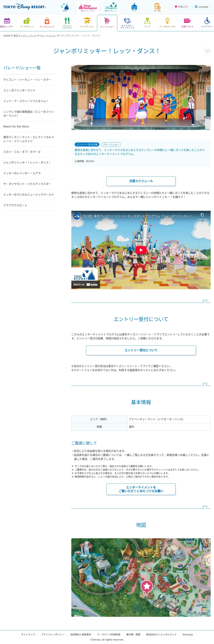Click Watch on YouTube

(x=85, y=284)
